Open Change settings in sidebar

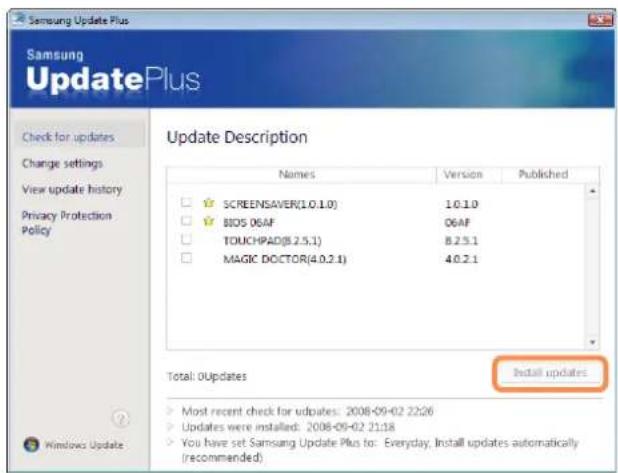[62, 164]
